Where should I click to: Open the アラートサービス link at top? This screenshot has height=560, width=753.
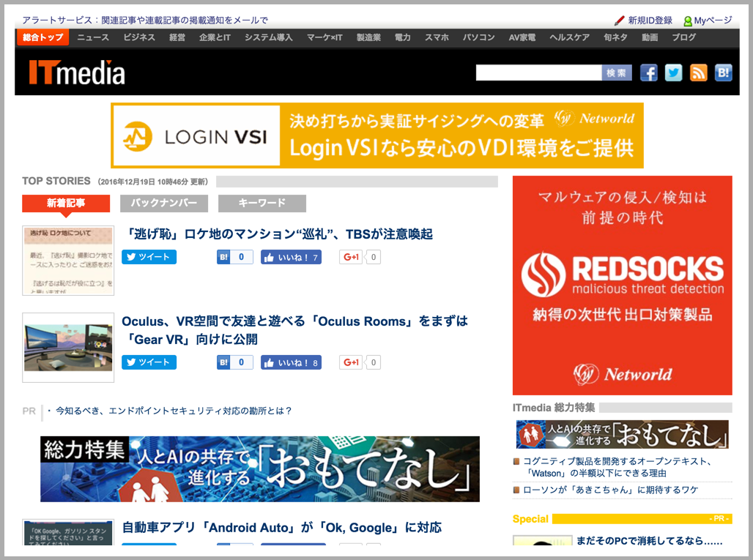tap(145, 20)
